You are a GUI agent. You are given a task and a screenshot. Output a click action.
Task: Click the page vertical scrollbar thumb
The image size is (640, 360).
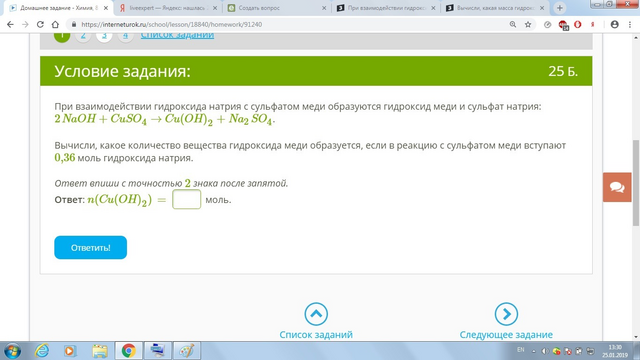(636, 182)
